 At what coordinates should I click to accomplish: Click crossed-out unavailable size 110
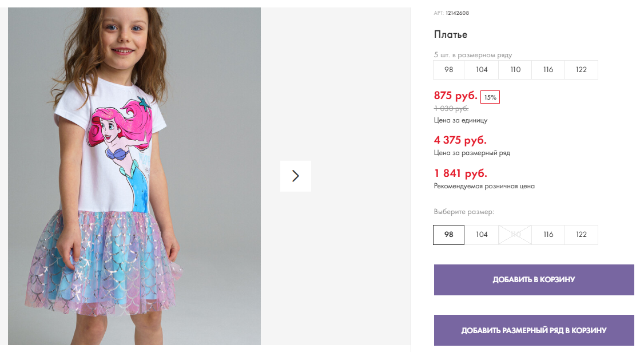click(x=515, y=235)
